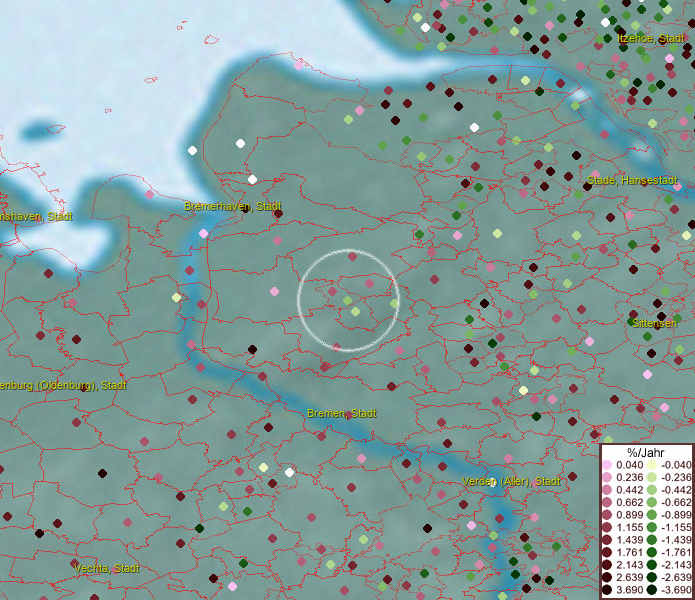Image resolution: width=695 pixels, height=600 pixels.
Task: Select the "Itzehoe, Stadt" map label
Action: [x=651, y=39]
